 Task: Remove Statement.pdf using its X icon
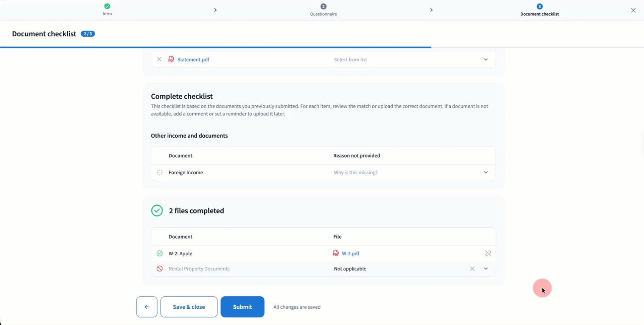(159, 59)
